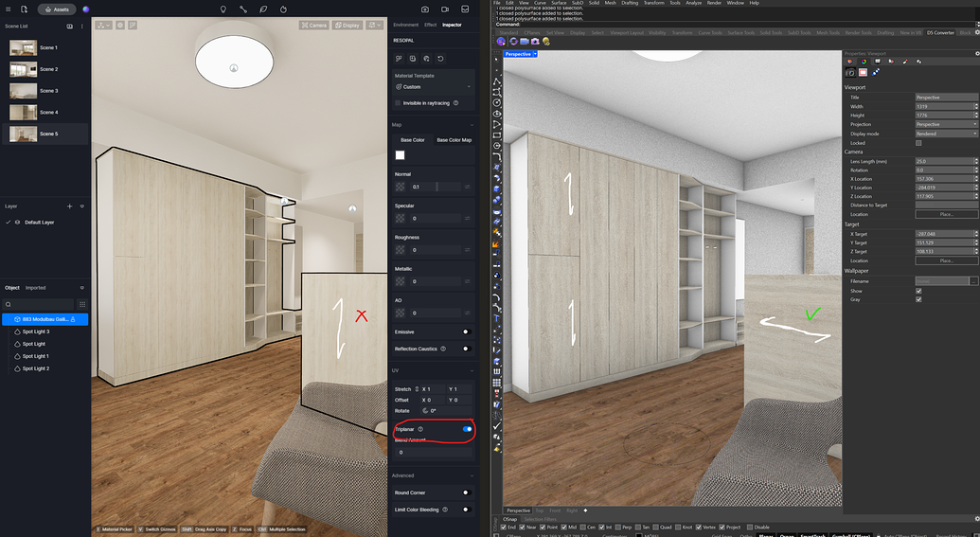Click the material reset arrow icon

pyautogui.click(x=440, y=58)
